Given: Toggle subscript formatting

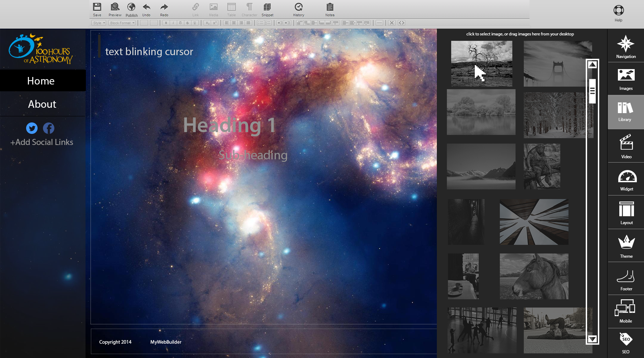Looking at the screenshot, I should tap(207, 23).
